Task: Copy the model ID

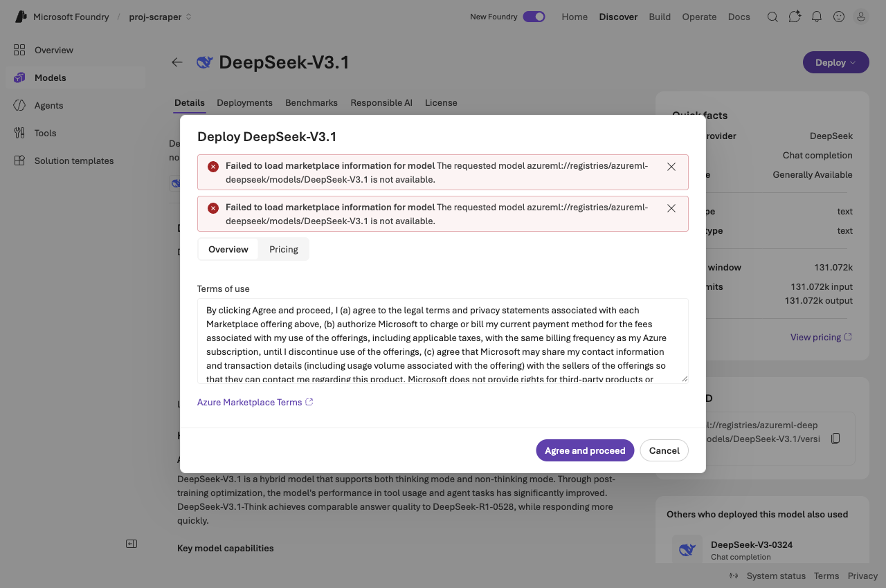Action: point(835,439)
